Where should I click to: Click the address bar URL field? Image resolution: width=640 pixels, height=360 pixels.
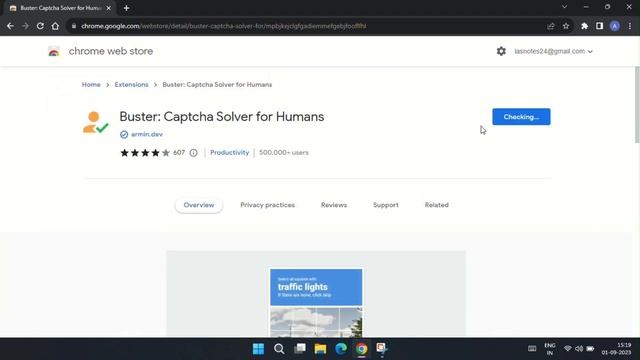(306, 26)
